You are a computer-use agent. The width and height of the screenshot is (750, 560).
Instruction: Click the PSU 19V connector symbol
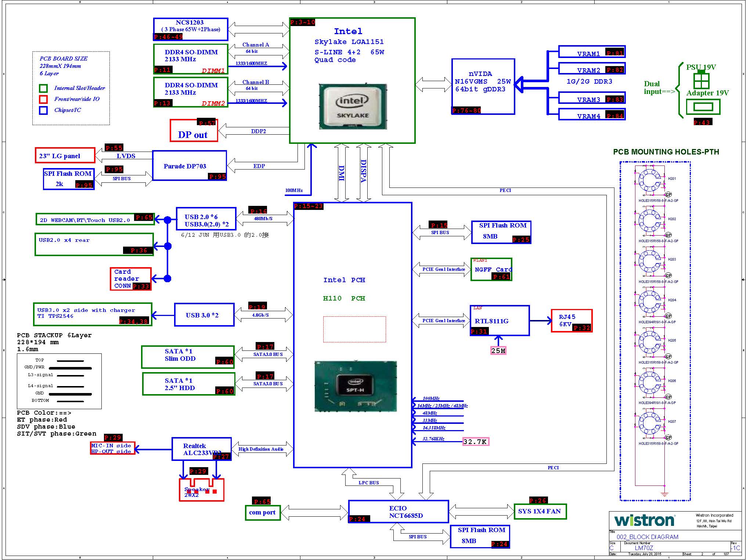(x=701, y=81)
